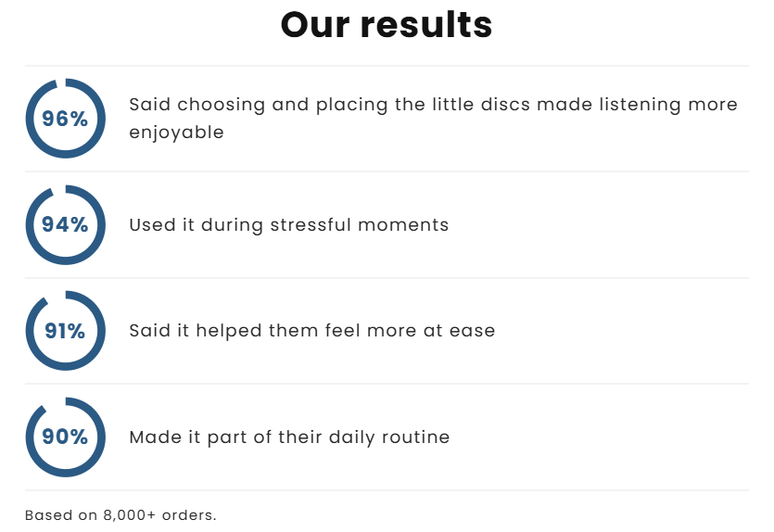Image resolution: width=774 pixels, height=532 pixels.
Task: Click the 91% circular progress ring
Action: 65,331
